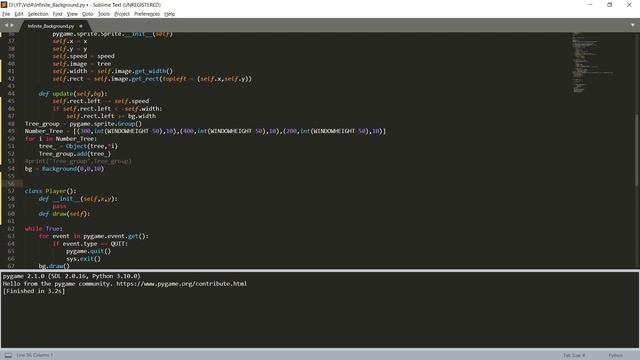
Task: Click the pygame 2.1.0 version output line
Action: click(71, 276)
